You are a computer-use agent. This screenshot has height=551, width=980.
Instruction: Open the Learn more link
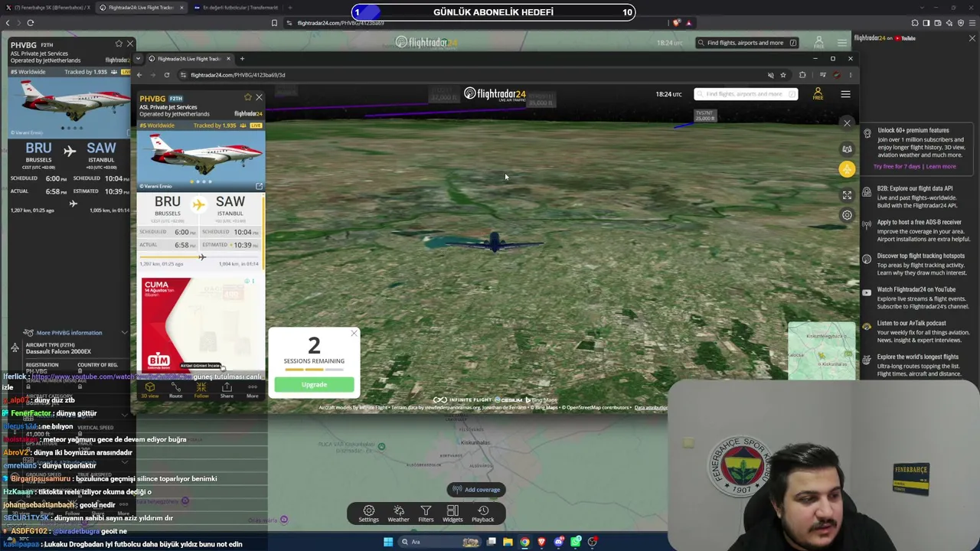(x=941, y=167)
